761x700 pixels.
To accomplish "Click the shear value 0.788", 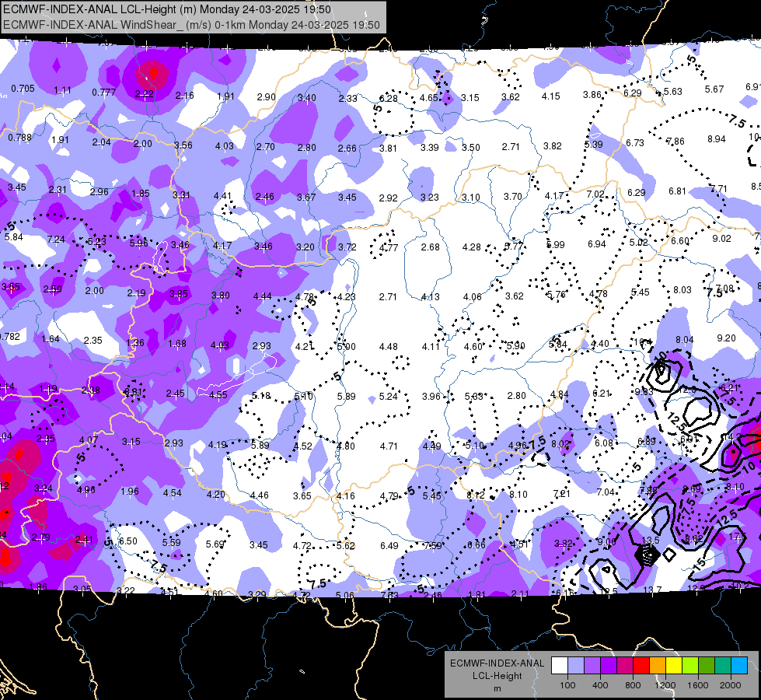I will click(20, 138).
